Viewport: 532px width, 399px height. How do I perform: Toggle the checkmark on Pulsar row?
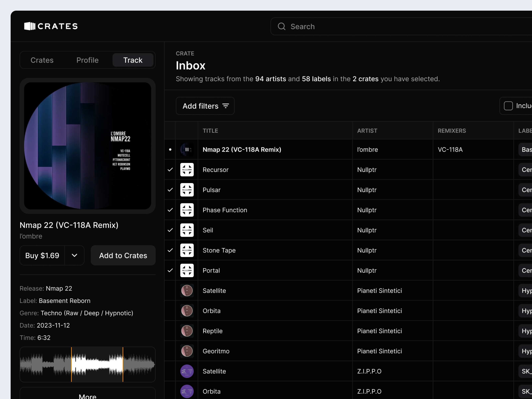click(x=170, y=190)
